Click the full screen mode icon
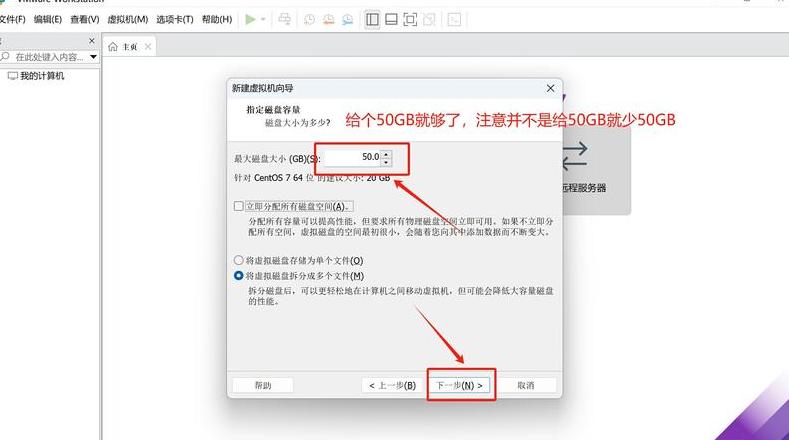Image resolution: width=789 pixels, height=440 pixels. coord(410,20)
